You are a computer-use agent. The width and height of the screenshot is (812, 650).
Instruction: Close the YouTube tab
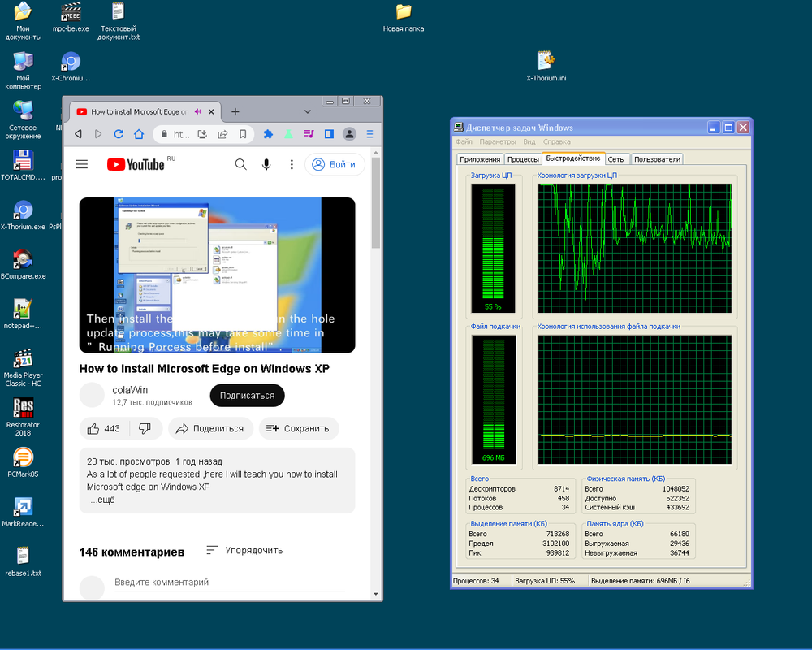coord(211,111)
